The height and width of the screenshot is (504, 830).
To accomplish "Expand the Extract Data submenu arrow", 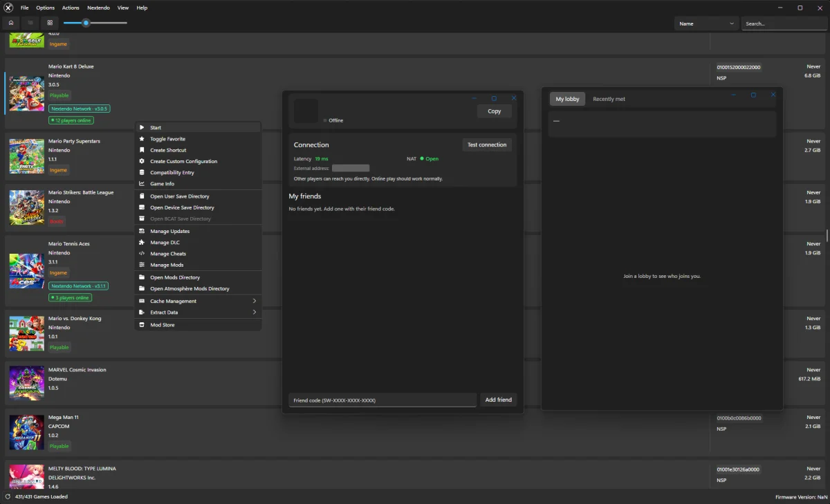I will click(x=255, y=312).
